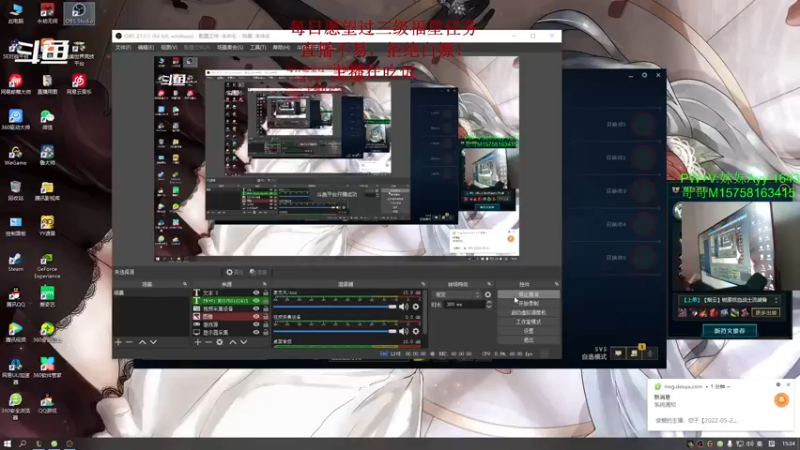Image resolution: width=800 pixels, height=450 pixels.
Task: Click the 开始录制 button
Action: 528,304
